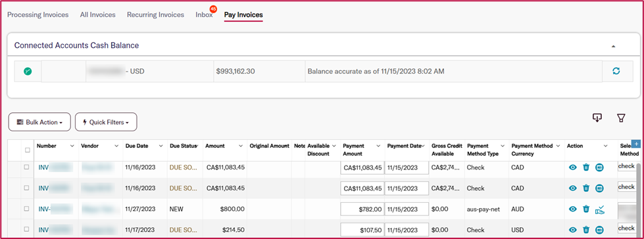Click the round payment icon on first invoice row
644x239 pixels.
click(x=599, y=167)
